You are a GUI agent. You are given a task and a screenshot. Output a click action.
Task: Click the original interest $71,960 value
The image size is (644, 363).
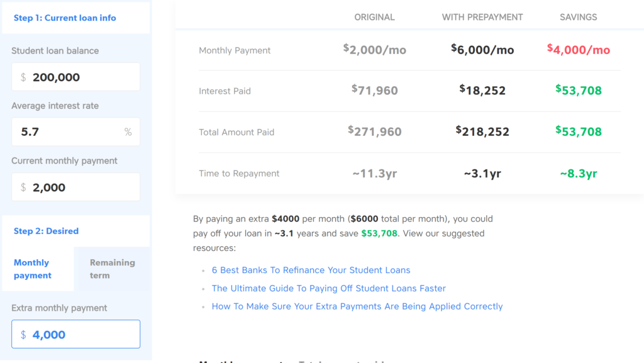pos(375,91)
